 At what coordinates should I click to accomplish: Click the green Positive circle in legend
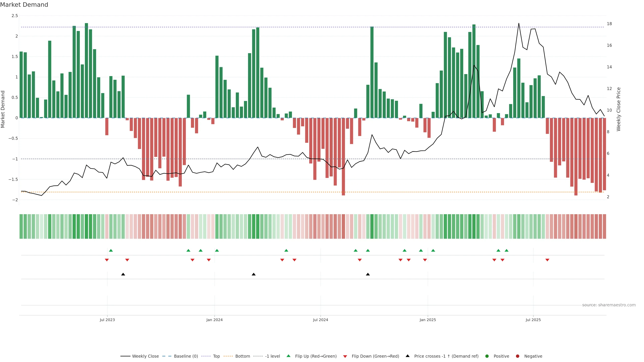(487, 356)
